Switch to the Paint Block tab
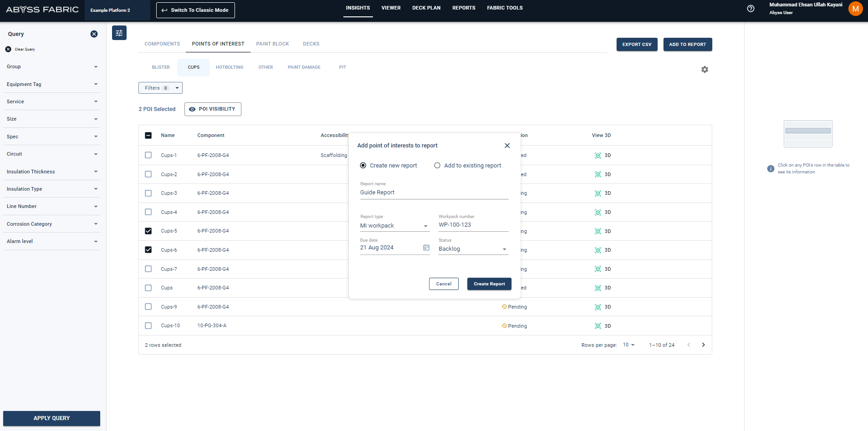Screen dimensions: 868x431 pyautogui.click(x=272, y=44)
